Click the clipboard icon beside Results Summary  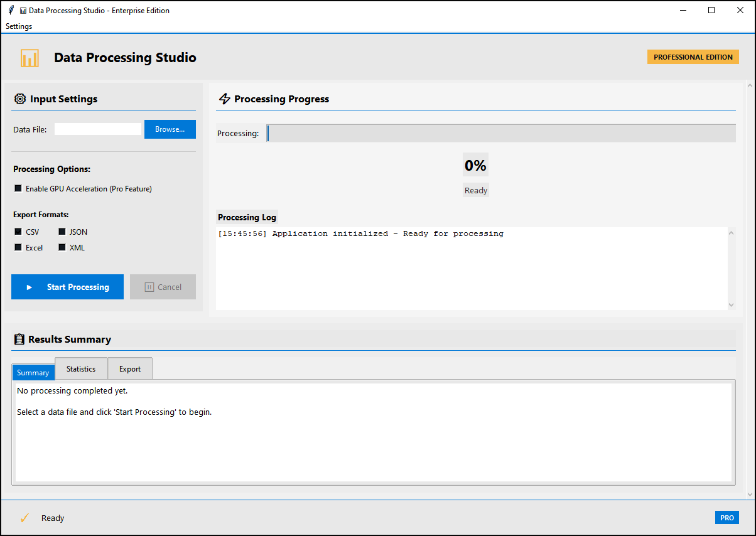pyautogui.click(x=18, y=339)
